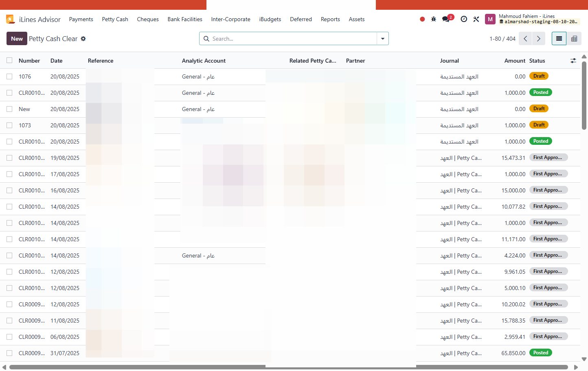This screenshot has height=371, width=588.
Task: Open the Cheques menu
Action: 148,19
